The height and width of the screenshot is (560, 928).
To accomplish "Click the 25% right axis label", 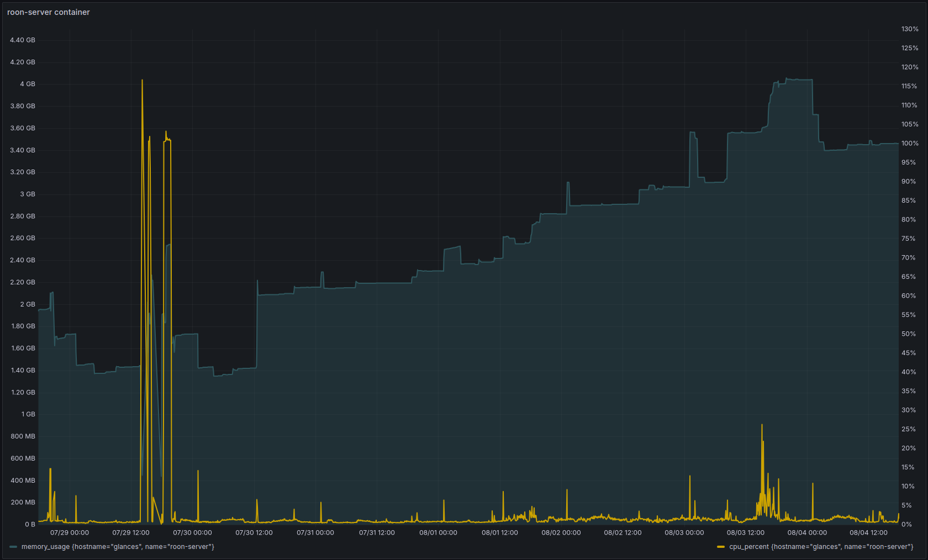I will 909,429.
